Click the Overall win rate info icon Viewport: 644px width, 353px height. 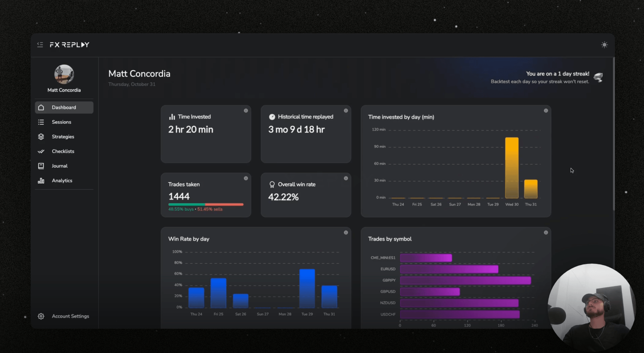(346, 178)
